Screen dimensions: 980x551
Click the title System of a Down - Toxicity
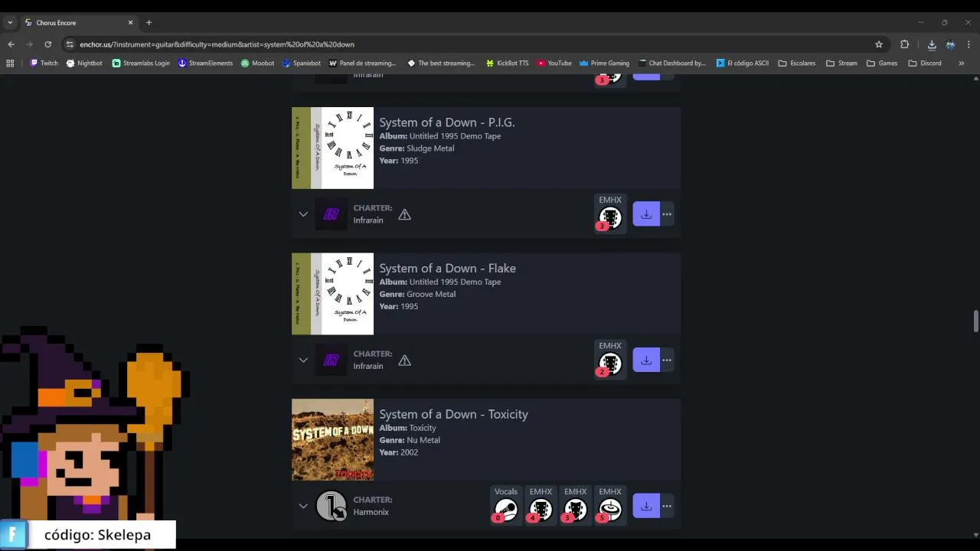pyautogui.click(x=454, y=414)
